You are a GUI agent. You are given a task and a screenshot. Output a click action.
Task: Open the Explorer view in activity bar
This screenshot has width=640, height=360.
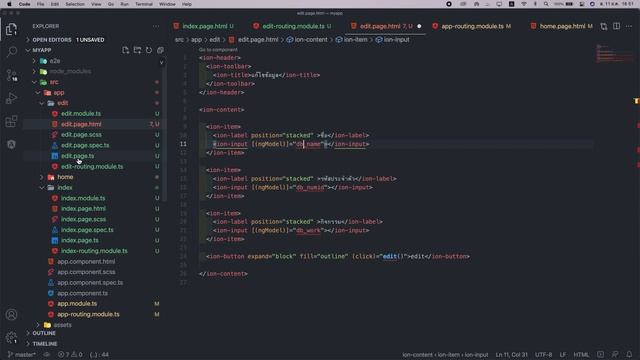pyautogui.click(x=11, y=29)
